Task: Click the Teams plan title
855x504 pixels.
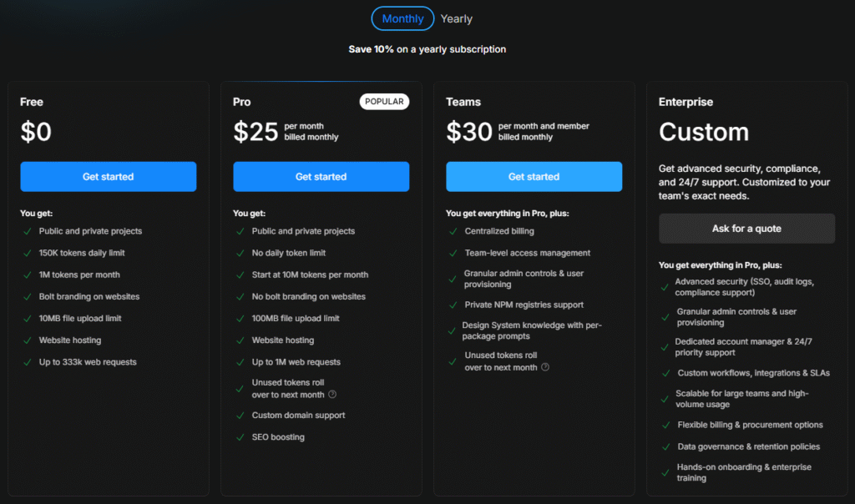Action: tap(463, 102)
